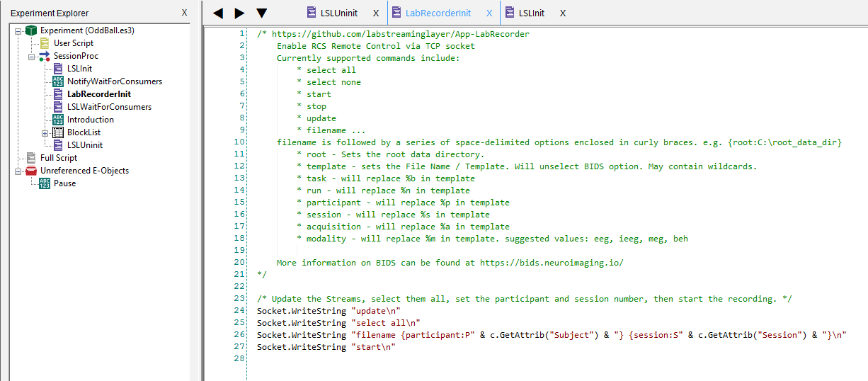Image resolution: width=868 pixels, height=381 pixels.
Task: Click the LSLInit inline script icon in tree
Action: [x=58, y=69]
